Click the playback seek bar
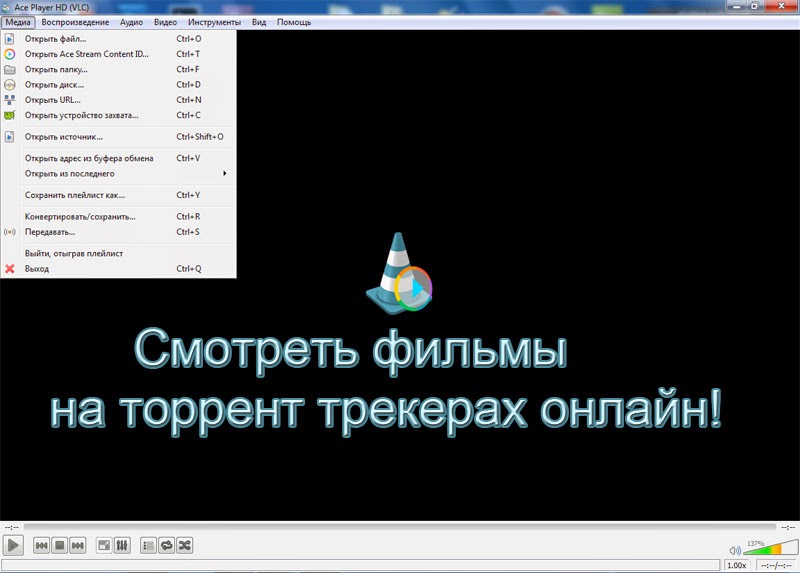800x573 pixels. (x=399, y=527)
